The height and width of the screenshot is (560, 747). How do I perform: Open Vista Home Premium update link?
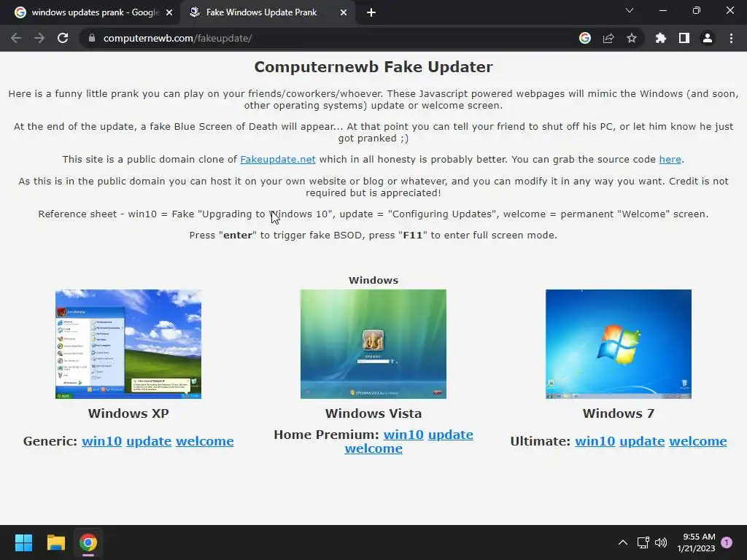pyautogui.click(x=451, y=435)
